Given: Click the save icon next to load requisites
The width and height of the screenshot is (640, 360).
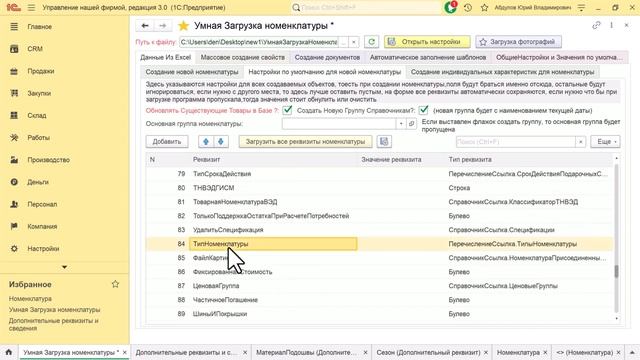Looking at the screenshot, I should pyautogui.click(x=384, y=142).
